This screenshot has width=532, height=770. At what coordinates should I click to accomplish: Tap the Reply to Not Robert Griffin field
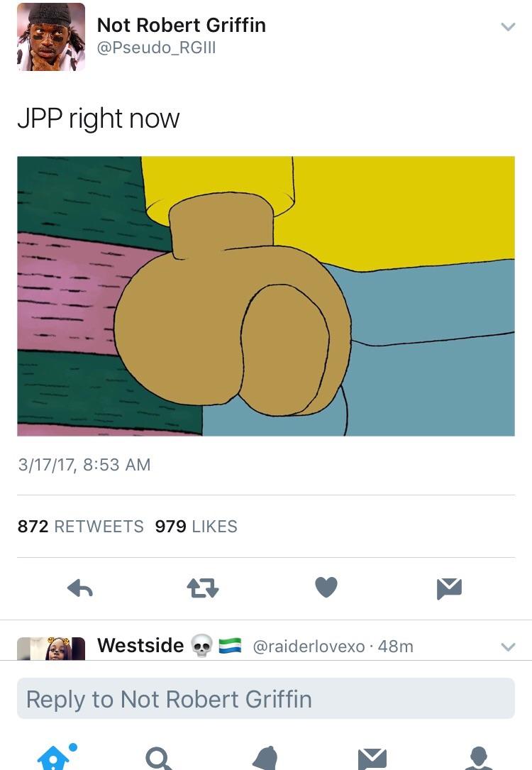pyautogui.click(x=266, y=698)
